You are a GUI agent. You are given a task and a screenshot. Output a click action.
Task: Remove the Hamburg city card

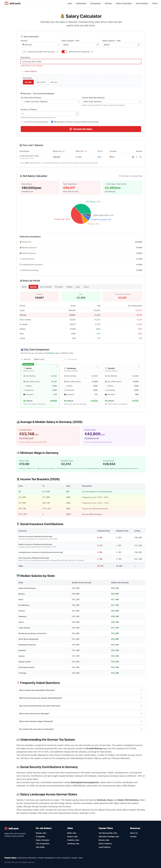pyautogui.click(x=98, y=367)
